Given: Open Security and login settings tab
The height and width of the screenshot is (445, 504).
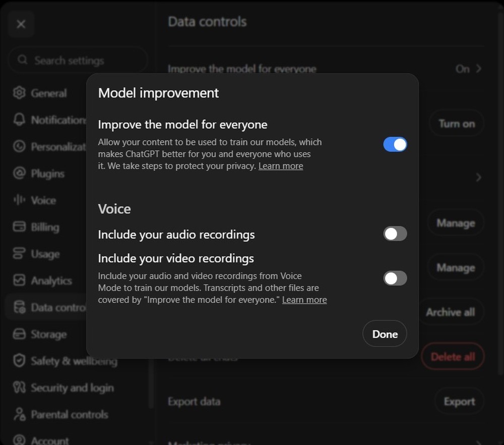Looking at the screenshot, I should coord(77,387).
